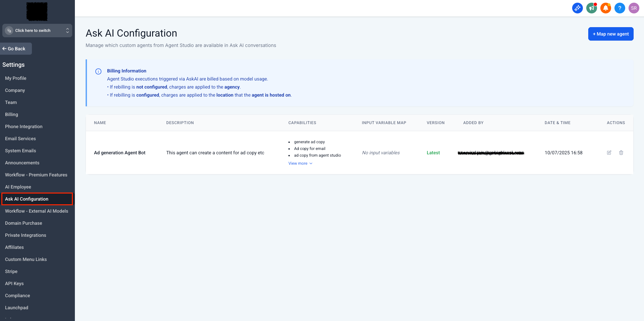Go to Team settings
This screenshot has height=321, width=644.
pyautogui.click(x=11, y=102)
